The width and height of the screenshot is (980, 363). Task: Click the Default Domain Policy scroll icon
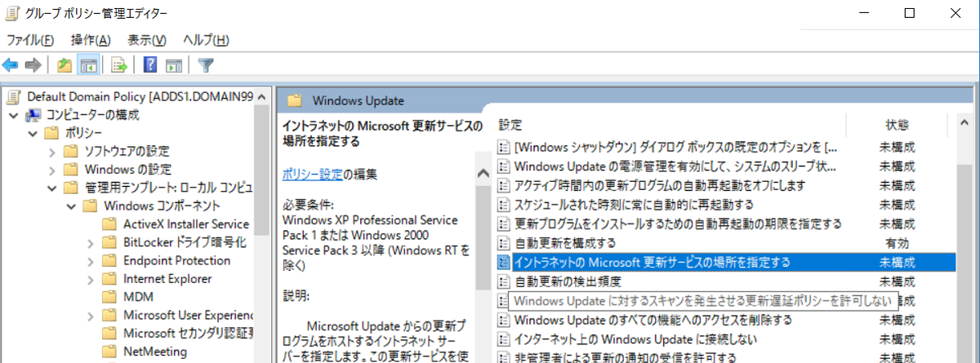click(x=14, y=97)
